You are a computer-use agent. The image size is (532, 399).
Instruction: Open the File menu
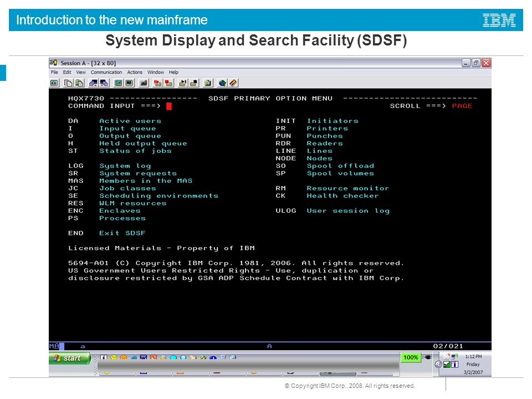54,72
